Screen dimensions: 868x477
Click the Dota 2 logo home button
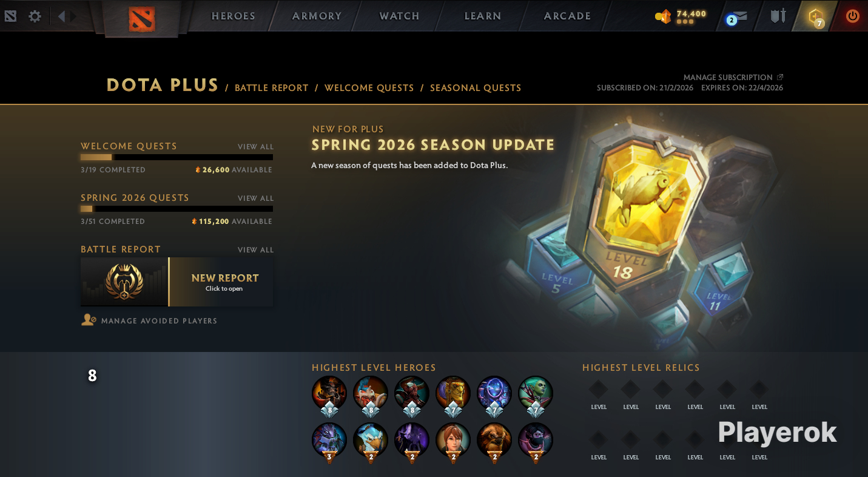(142, 18)
